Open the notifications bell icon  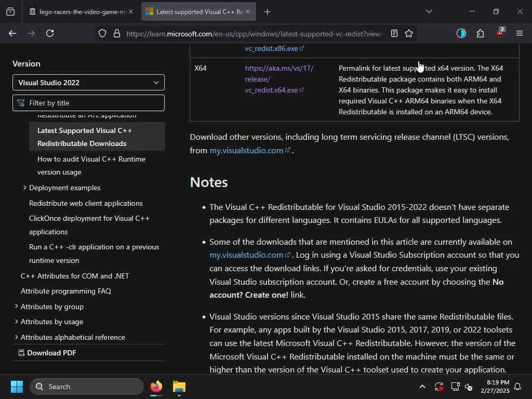tap(517, 387)
